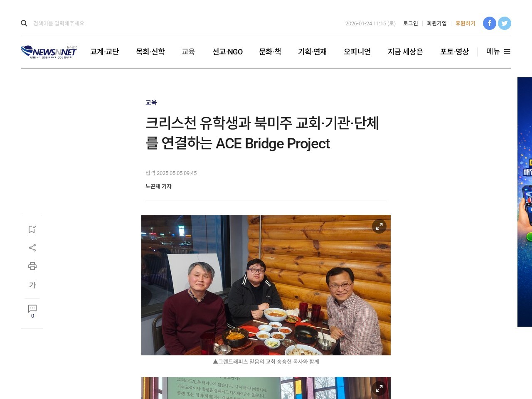Image resolution: width=532 pixels, height=399 pixels.
Task: Open the 메뉴 hamburger menu
Action: point(498,52)
